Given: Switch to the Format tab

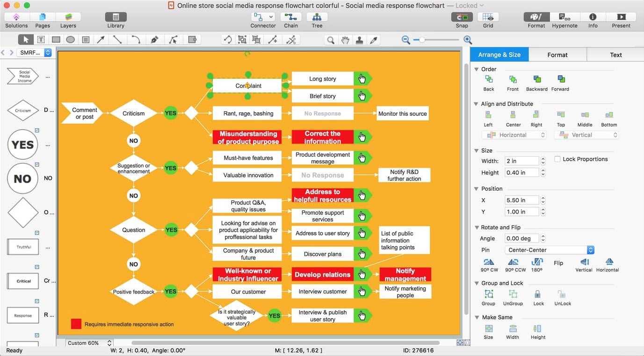Looking at the screenshot, I should [557, 55].
